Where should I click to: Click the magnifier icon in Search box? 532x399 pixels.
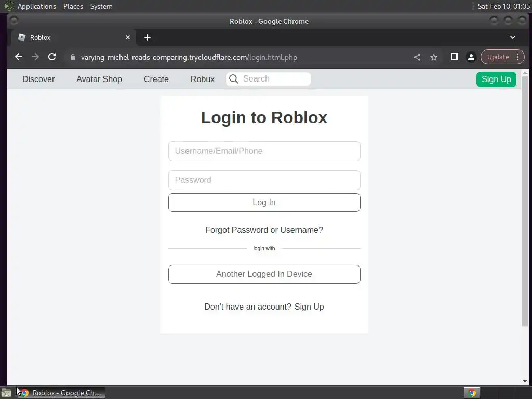[233, 79]
